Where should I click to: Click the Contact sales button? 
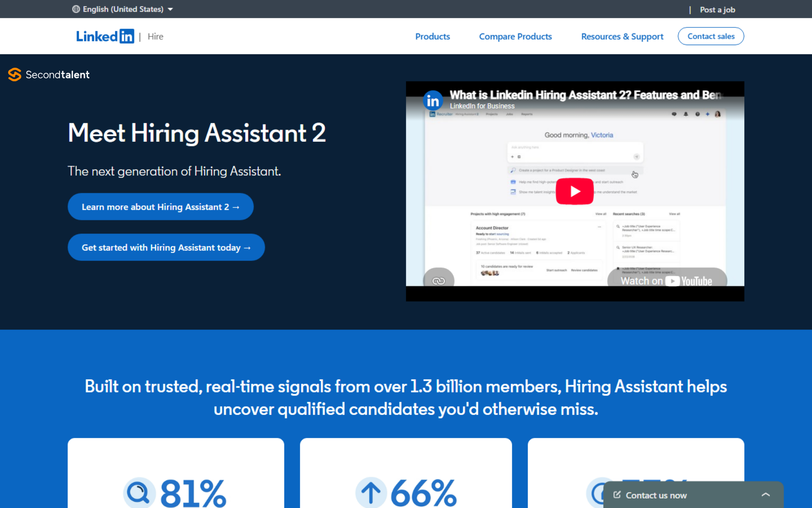(x=710, y=36)
